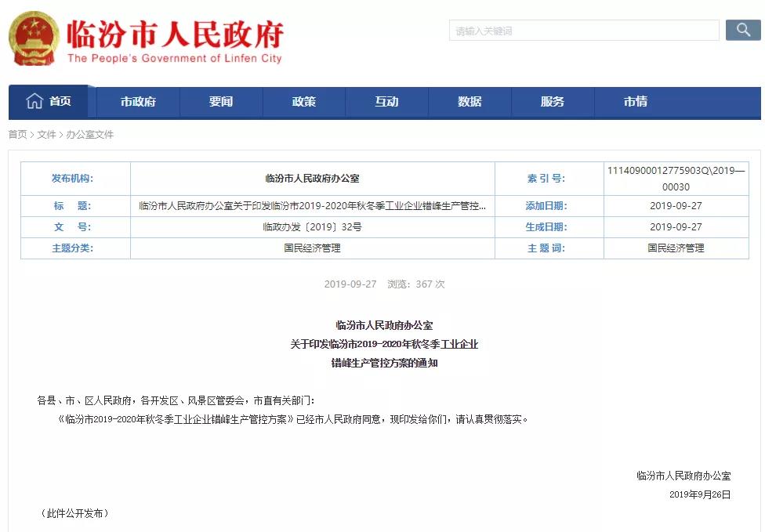Click the view count 浏览 367 次
Image resolution: width=765 pixels, height=532 pixels.
(x=415, y=284)
